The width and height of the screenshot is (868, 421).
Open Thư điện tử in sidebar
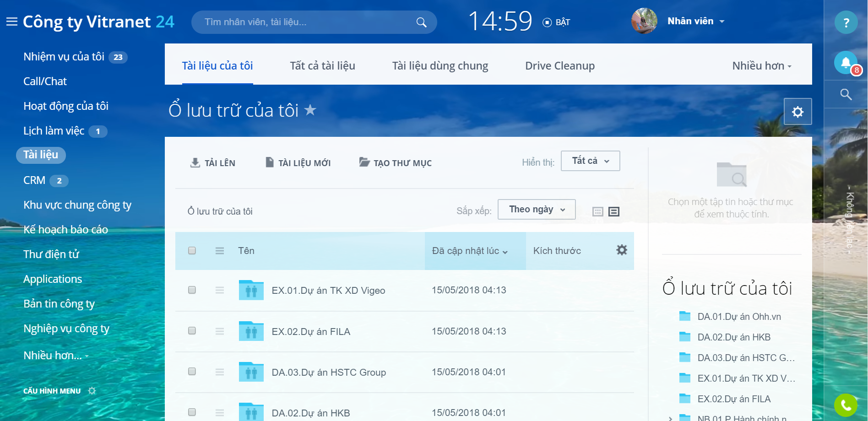tap(51, 254)
